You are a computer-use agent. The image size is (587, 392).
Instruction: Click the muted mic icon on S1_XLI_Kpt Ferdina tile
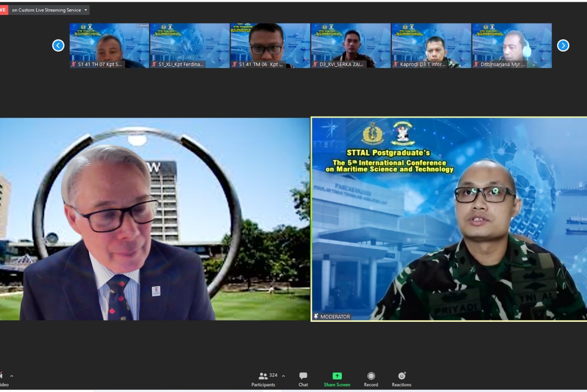154,65
